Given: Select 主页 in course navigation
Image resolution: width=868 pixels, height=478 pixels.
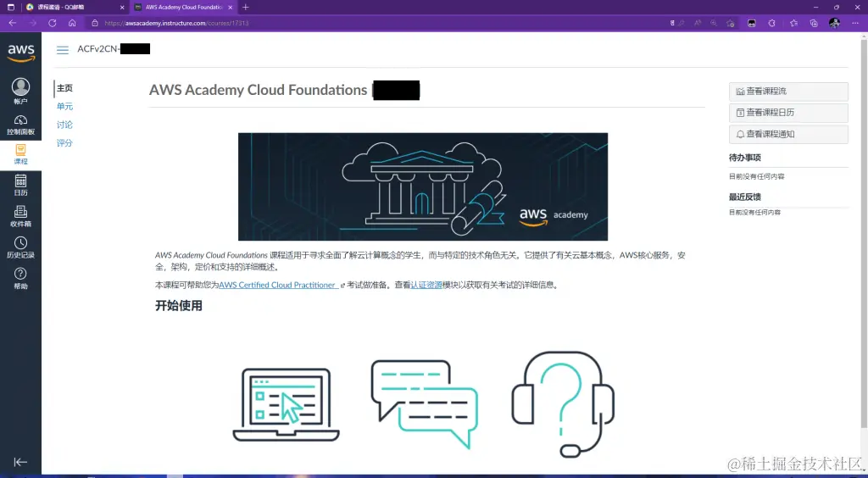Looking at the screenshot, I should (x=64, y=88).
